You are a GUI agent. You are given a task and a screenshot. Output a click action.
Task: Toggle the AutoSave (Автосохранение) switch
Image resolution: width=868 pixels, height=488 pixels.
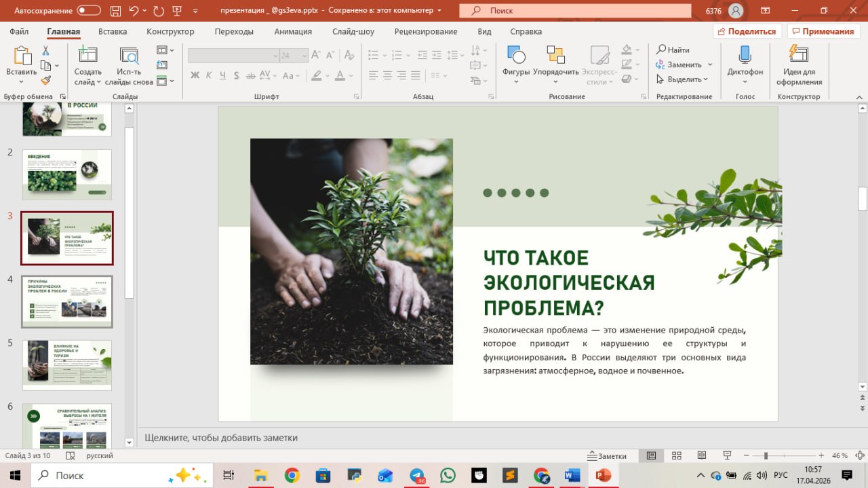click(x=89, y=10)
